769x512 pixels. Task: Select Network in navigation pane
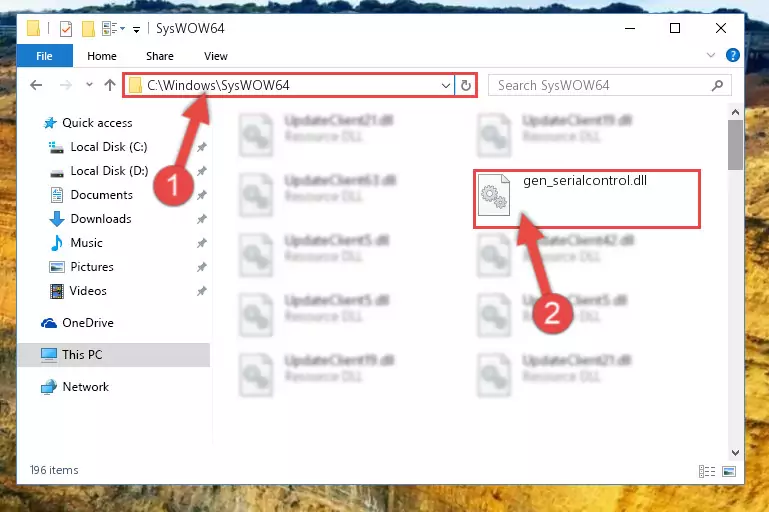click(85, 387)
